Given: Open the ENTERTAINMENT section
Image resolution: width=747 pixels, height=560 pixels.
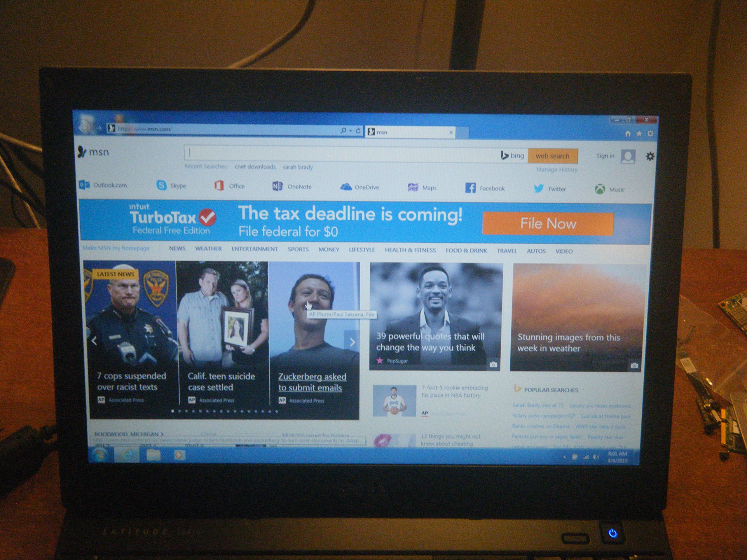Looking at the screenshot, I should coord(255,249).
